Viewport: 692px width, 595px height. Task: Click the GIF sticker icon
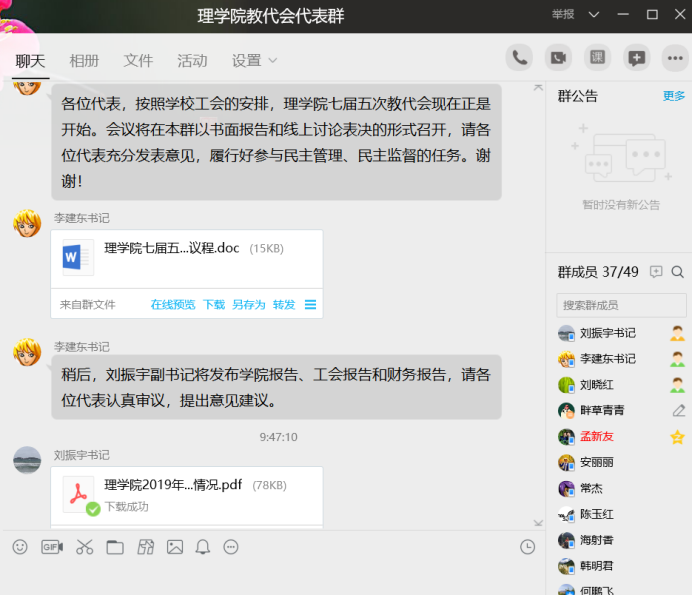pyautogui.click(x=52, y=547)
